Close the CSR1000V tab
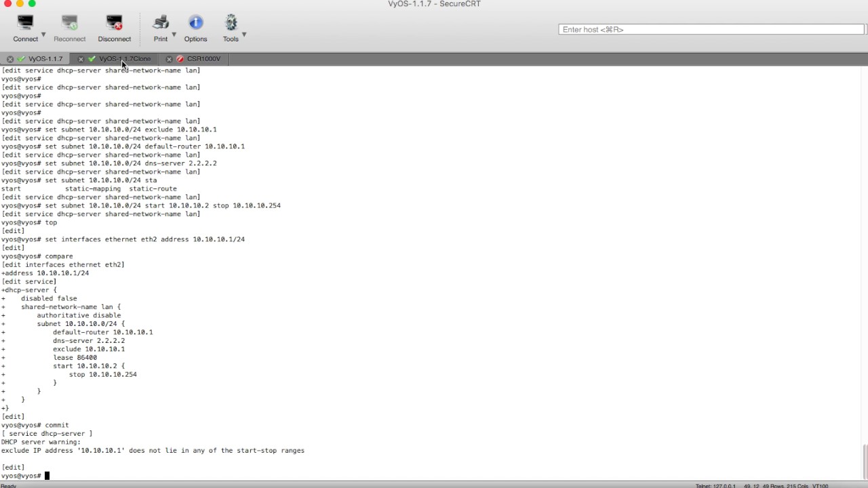868x488 pixels. [x=169, y=59]
